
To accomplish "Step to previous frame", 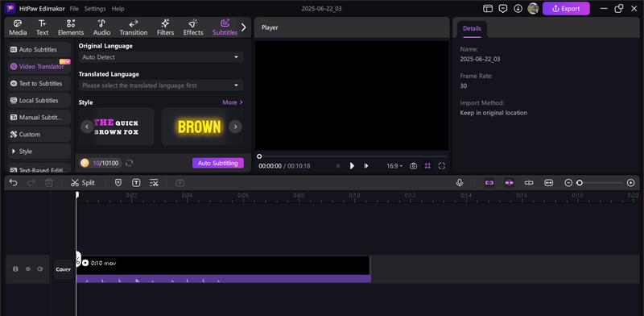I will coord(338,166).
